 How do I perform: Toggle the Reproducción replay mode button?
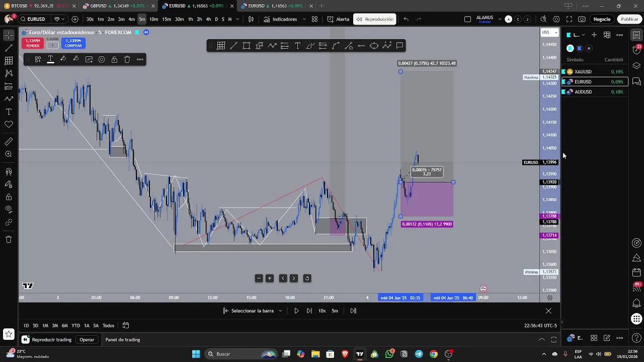click(x=374, y=19)
